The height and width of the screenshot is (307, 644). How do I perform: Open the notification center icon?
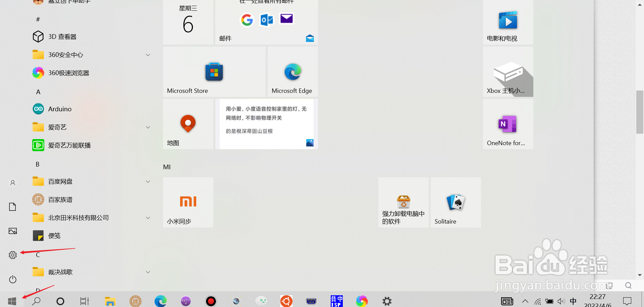point(627,301)
